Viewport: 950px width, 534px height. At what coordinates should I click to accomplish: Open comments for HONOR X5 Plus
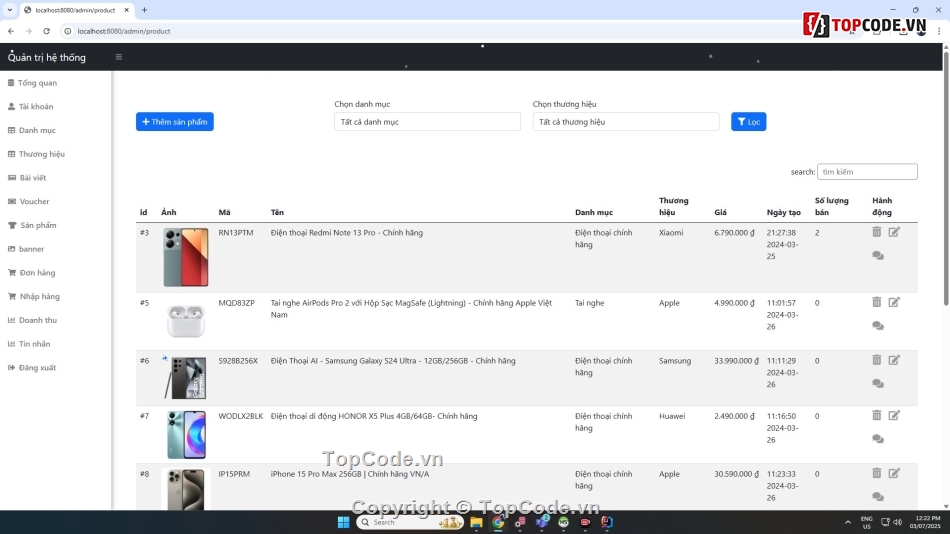click(x=878, y=439)
